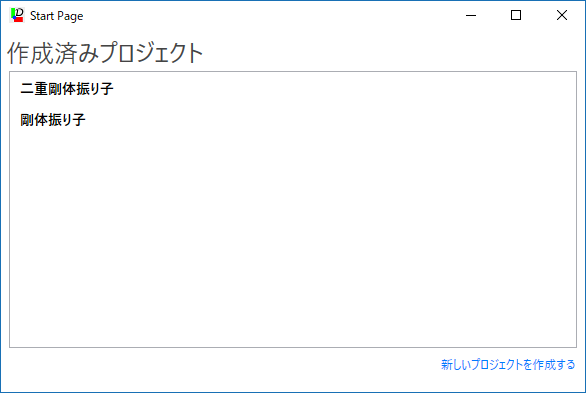Choose the double rigid pendulum list item

(67, 89)
